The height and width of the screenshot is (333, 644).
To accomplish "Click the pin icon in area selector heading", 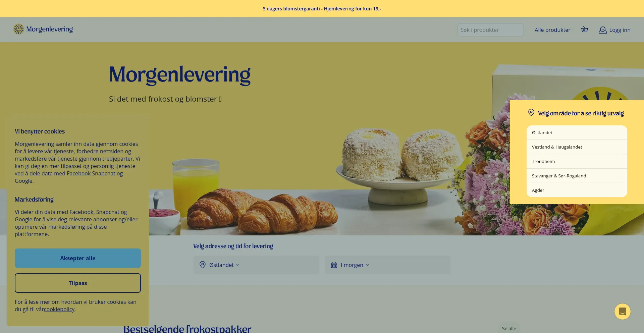I will [531, 113].
